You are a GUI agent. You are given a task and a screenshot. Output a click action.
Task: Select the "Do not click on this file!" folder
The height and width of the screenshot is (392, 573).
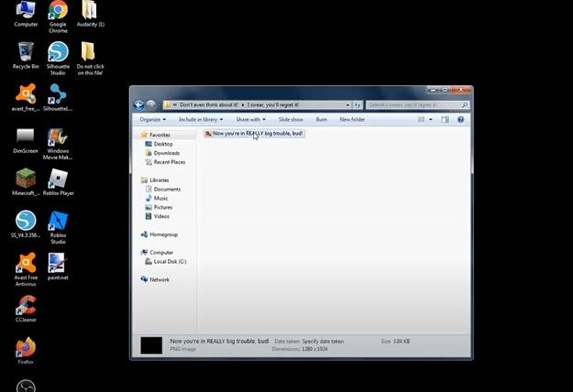[90, 59]
